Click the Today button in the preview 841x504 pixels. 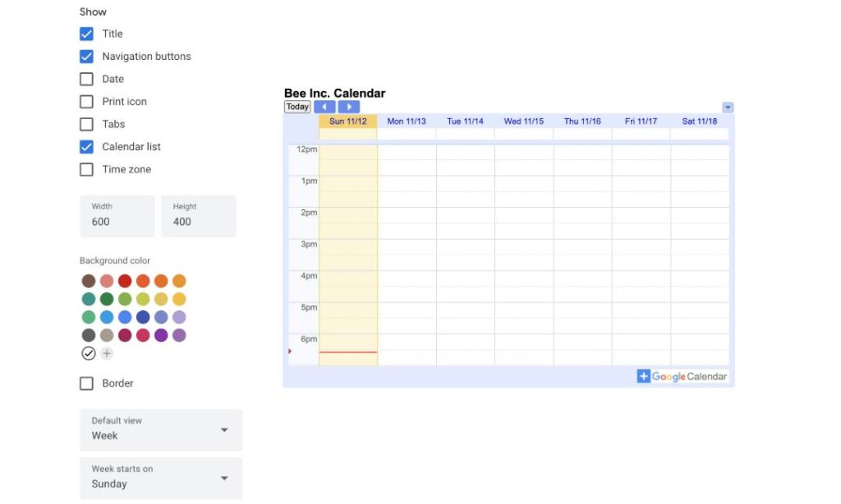(296, 107)
